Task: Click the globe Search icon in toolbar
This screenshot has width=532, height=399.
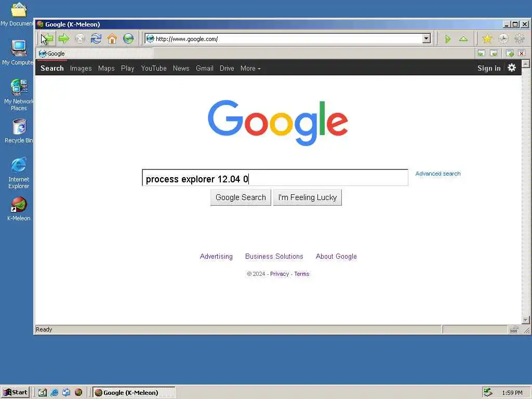Action: [128, 38]
